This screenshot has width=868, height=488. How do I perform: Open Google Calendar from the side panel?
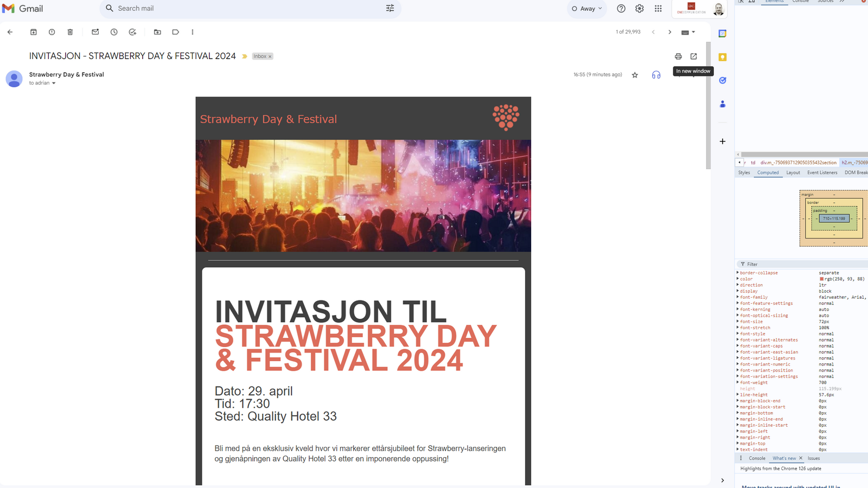point(723,34)
